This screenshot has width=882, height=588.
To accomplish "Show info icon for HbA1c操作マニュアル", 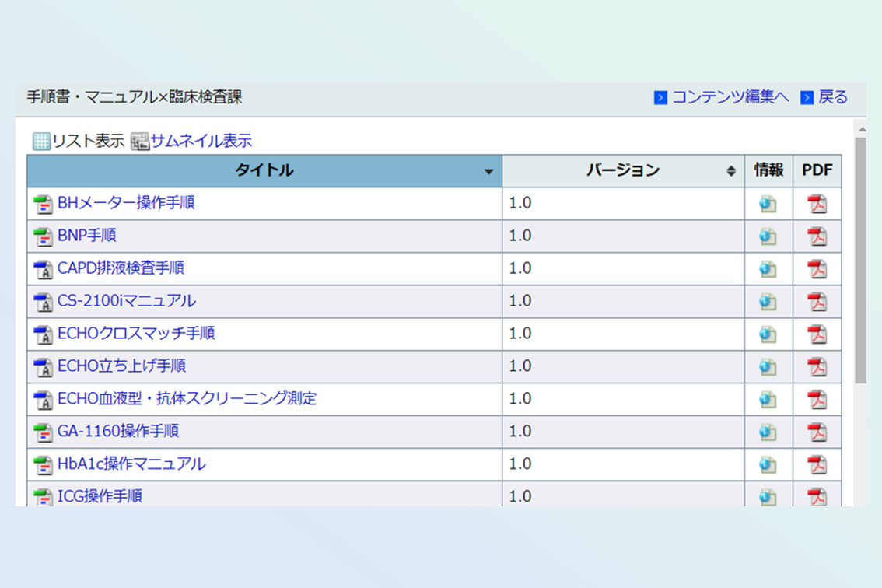I will pyautogui.click(x=768, y=465).
